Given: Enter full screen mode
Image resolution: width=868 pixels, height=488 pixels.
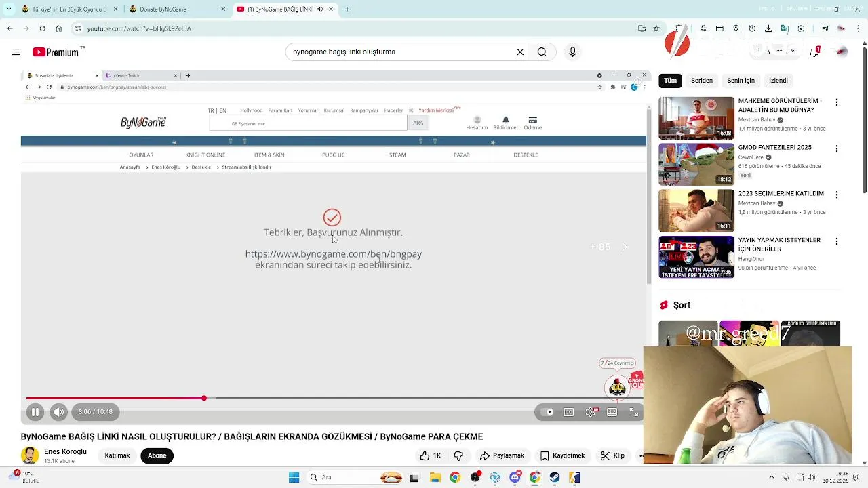Looking at the screenshot, I should pos(634,412).
